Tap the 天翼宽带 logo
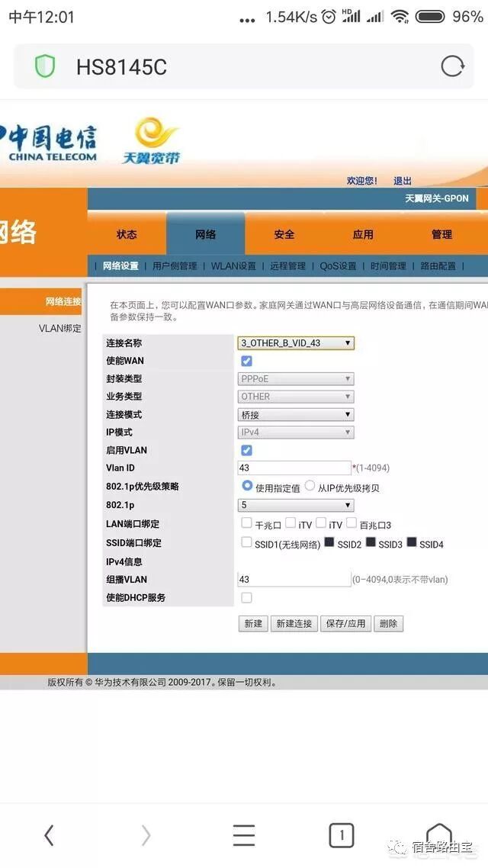488x868 pixels. point(151,140)
